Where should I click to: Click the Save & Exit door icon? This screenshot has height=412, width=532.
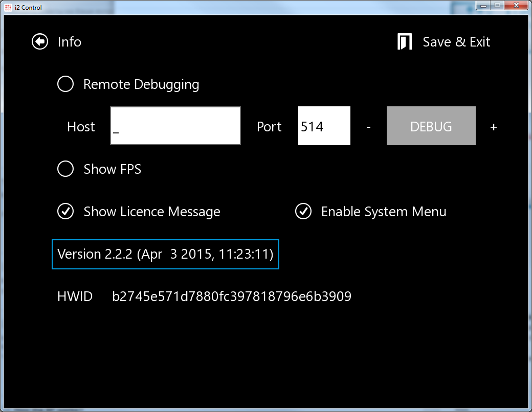pyautogui.click(x=405, y=42)
